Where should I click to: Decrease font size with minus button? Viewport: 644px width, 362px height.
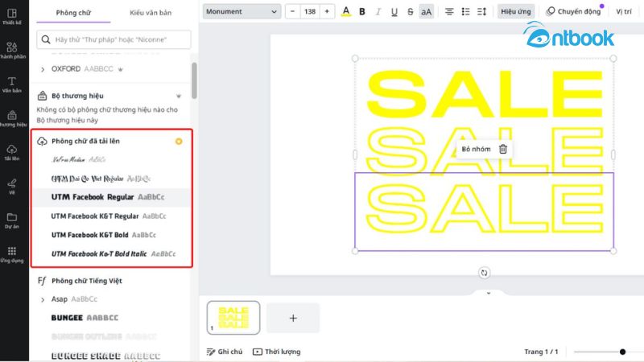pos(292,11)
